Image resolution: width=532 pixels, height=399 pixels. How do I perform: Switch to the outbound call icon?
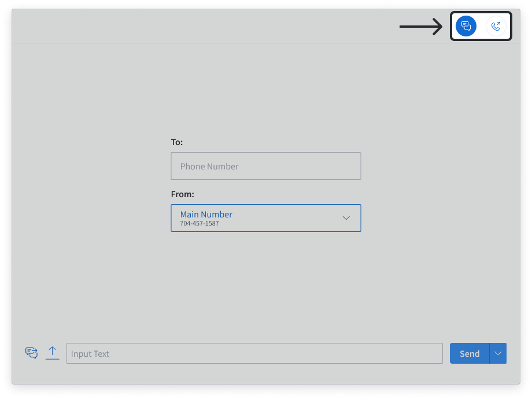click(x=495, y=25)
